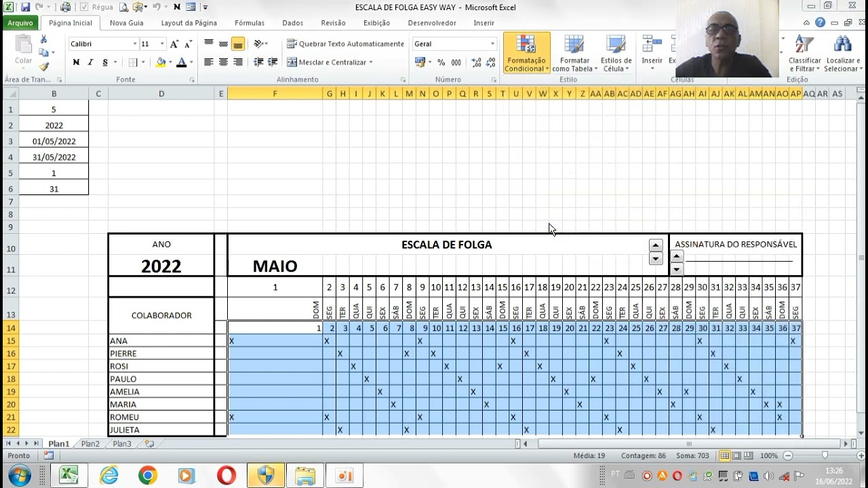The height and width of the screenshot is (488, 868).
Task: Click spin down arrow beside ESCALA DE FOLGA
Action: [x=655, y=258]
